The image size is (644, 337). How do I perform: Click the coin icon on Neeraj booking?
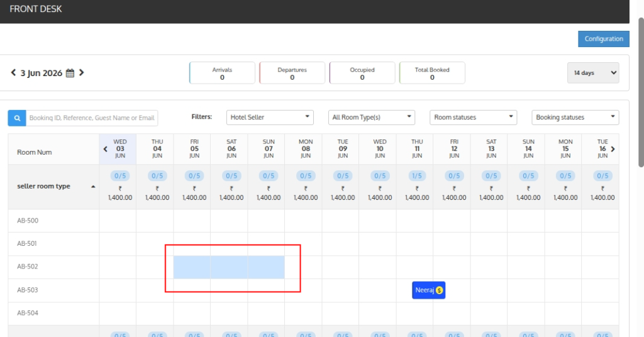point(440,290)
